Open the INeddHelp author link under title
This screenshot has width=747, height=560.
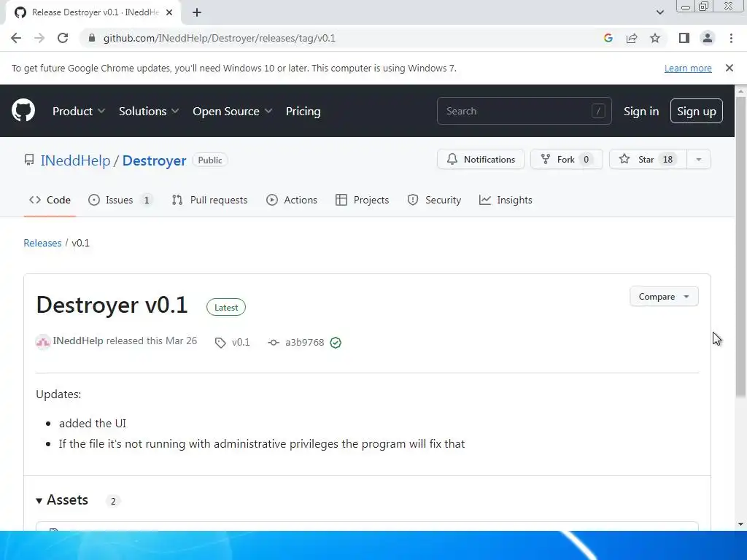(78, 341)
